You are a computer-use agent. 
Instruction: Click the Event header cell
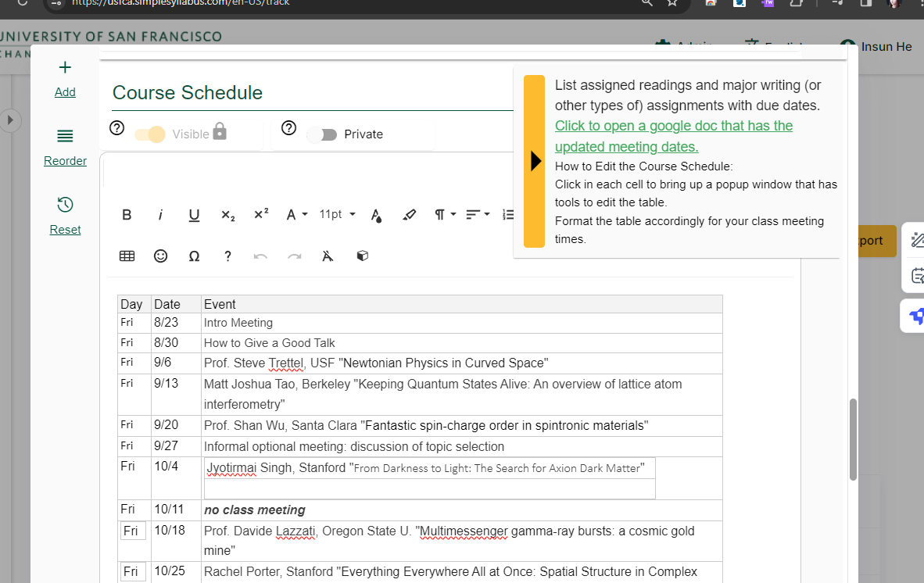click(x=461, y=305)
